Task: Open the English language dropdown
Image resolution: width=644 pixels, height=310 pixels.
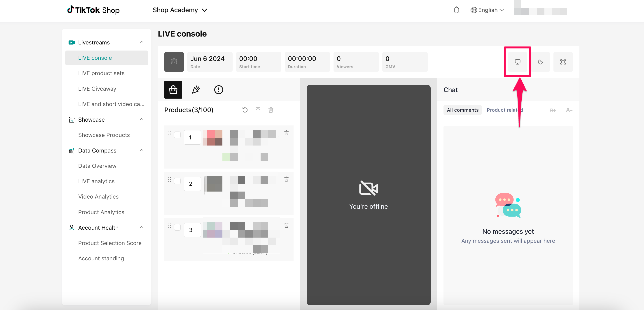Action: (x=487, y=10)
